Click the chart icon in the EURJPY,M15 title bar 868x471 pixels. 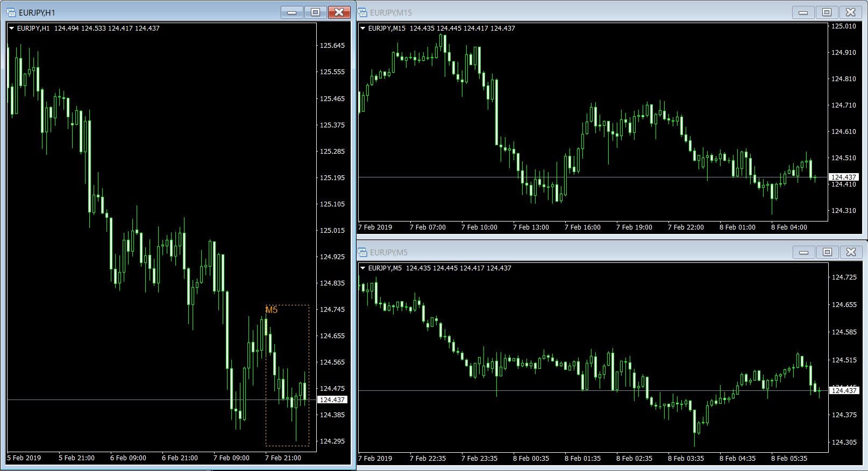point(362,12)
